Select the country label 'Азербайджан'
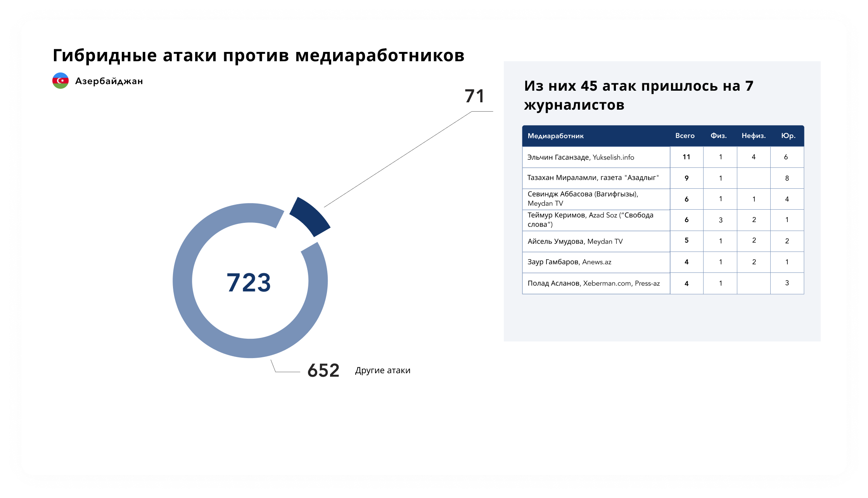Image resolution: width=868 pixels, height=498 pixels. click(109, 81)
